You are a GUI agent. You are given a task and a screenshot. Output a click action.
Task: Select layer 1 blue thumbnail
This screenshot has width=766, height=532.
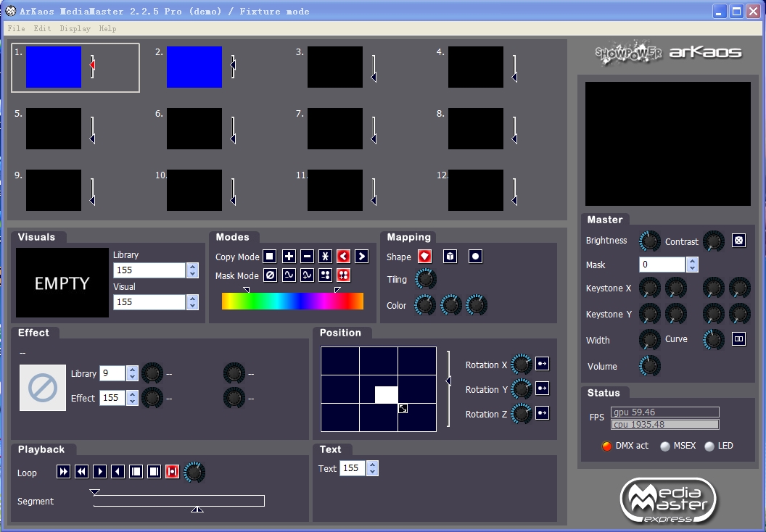pos(54,67)
